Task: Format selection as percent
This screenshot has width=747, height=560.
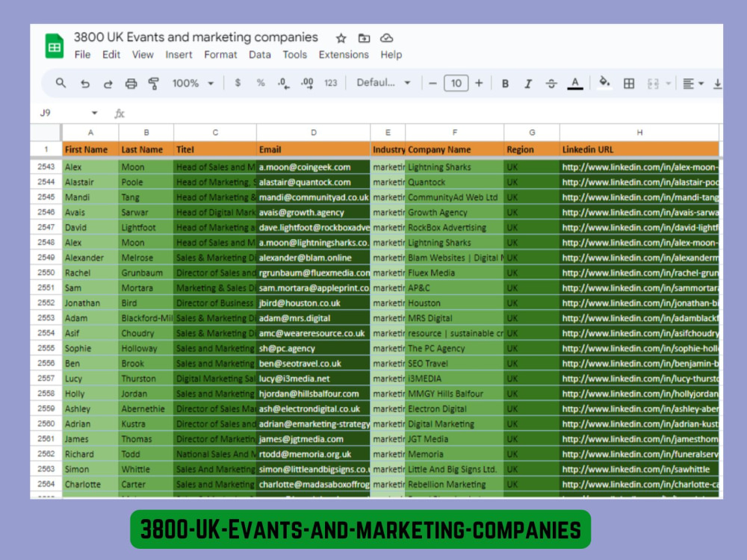Action: tap(261, 83)
